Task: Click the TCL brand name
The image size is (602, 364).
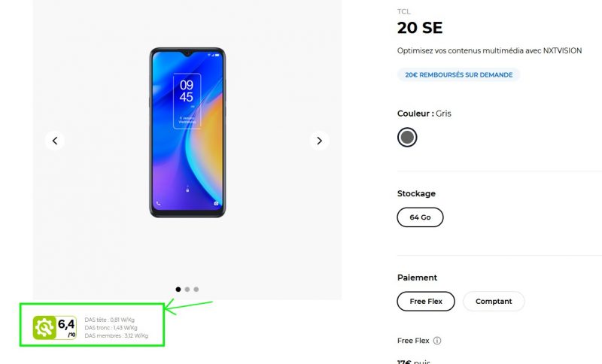Action: [x=404, y=12]
